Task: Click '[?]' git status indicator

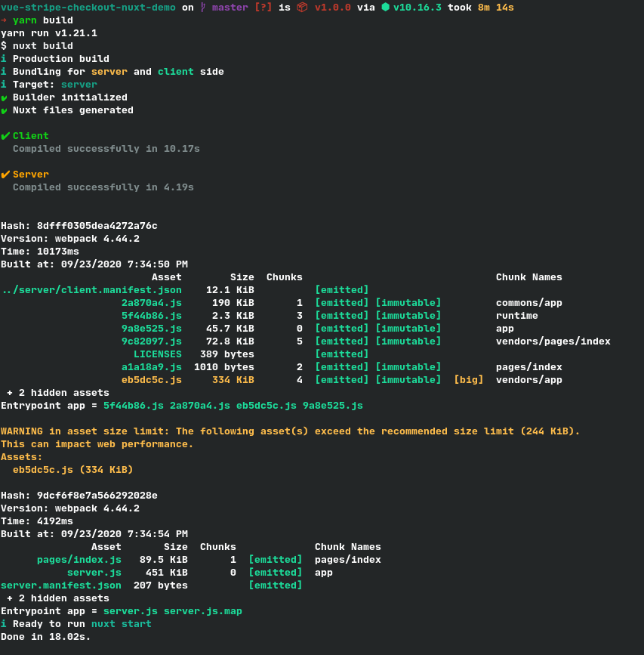Action: [263, 8]
